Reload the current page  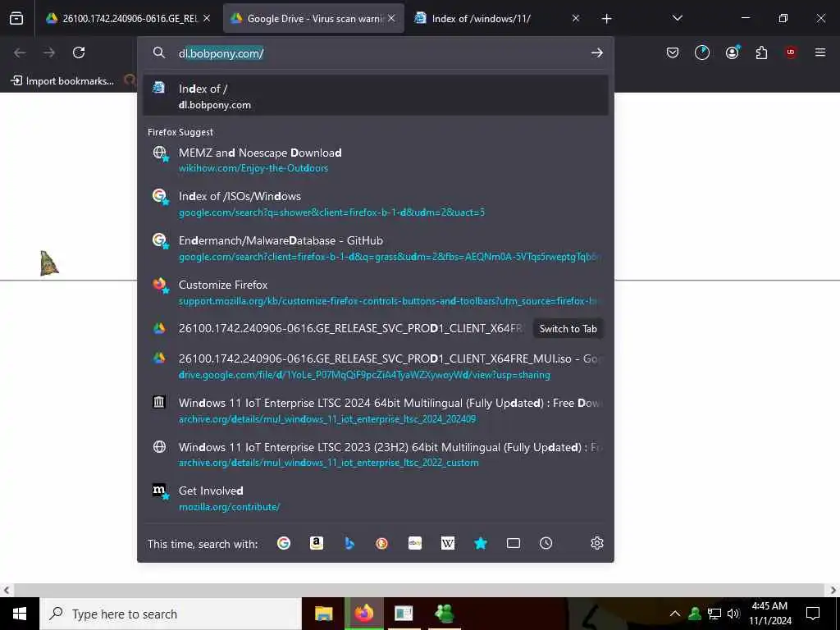click(x=79, y=52)
